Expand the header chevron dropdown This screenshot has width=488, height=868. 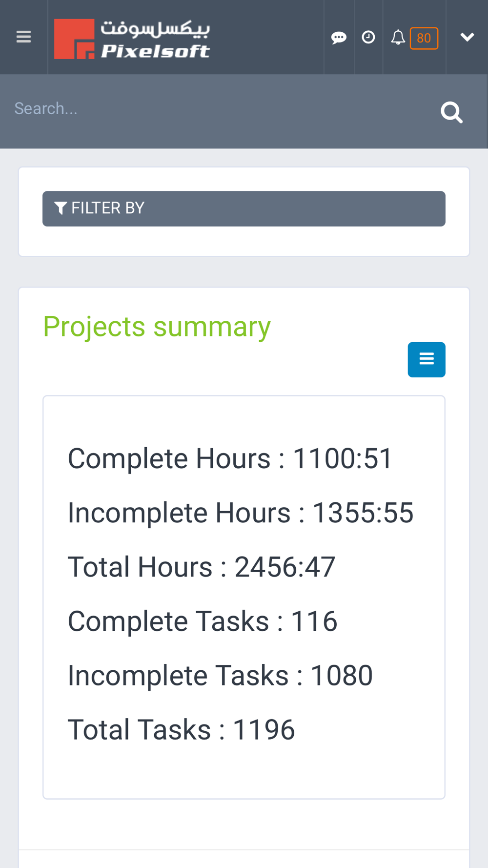pyautogui.click(x=467, y=37)
